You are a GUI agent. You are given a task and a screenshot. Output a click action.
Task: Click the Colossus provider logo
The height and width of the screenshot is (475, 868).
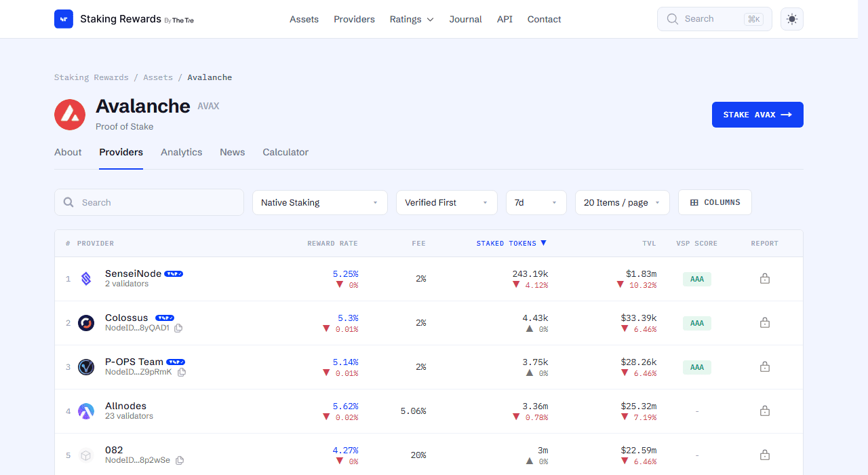86,323
